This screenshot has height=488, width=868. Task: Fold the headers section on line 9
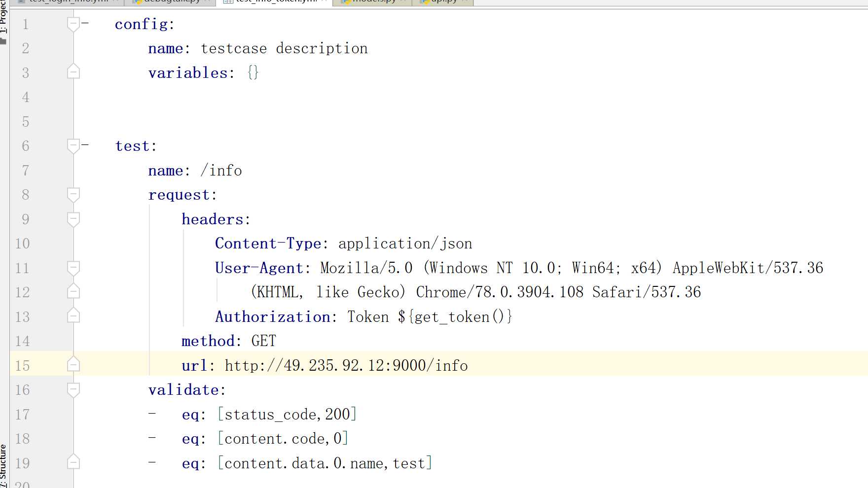point(73,219)
